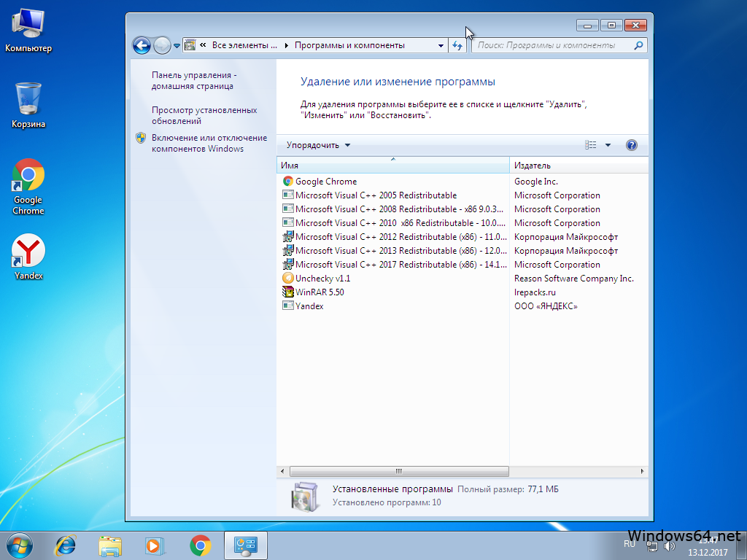The image size is (747, 560).
Task: Click publisher 'ООО «ЯНДЕКС»' cell
Action: click(546, 306)
